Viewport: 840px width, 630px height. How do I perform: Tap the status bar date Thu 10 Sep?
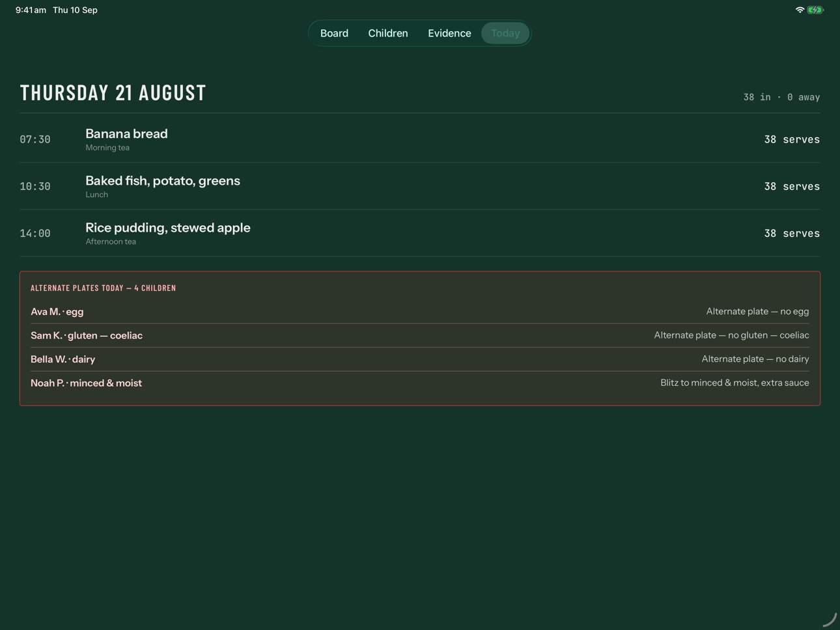[x=75, y=10]
